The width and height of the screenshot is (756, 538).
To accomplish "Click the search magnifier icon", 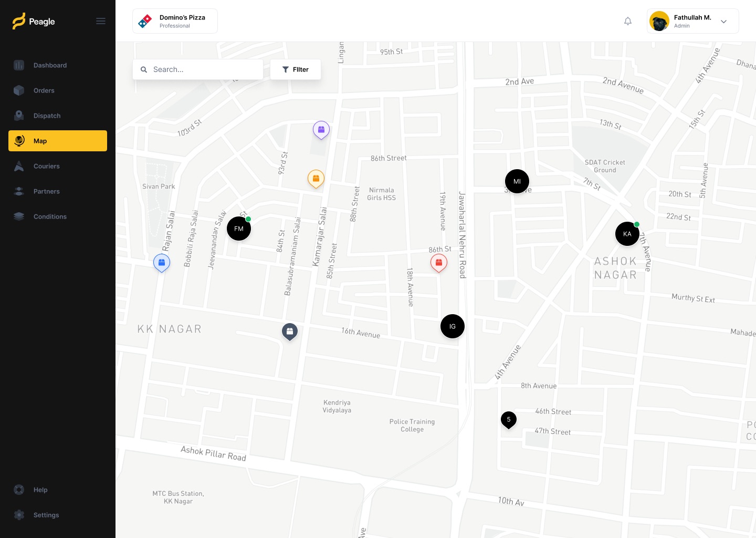I will pos(144,69).
